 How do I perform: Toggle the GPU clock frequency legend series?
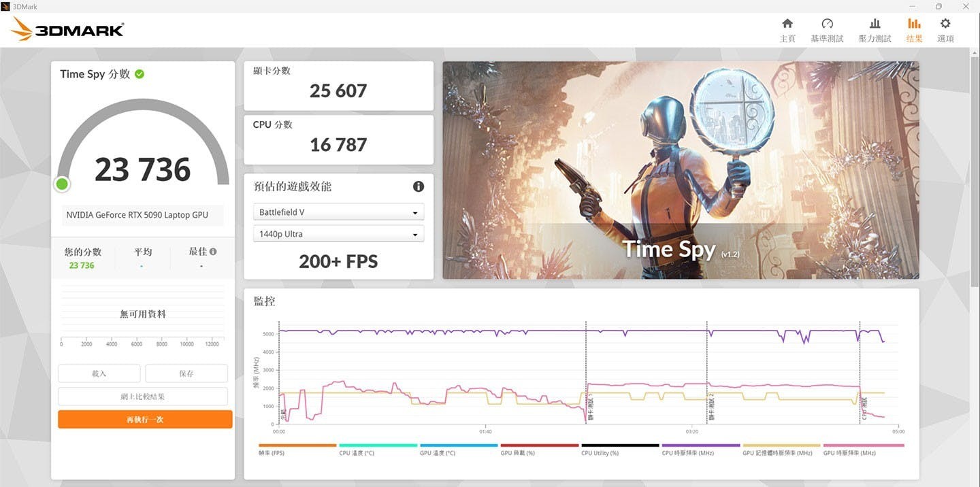(x=863, y=449)
